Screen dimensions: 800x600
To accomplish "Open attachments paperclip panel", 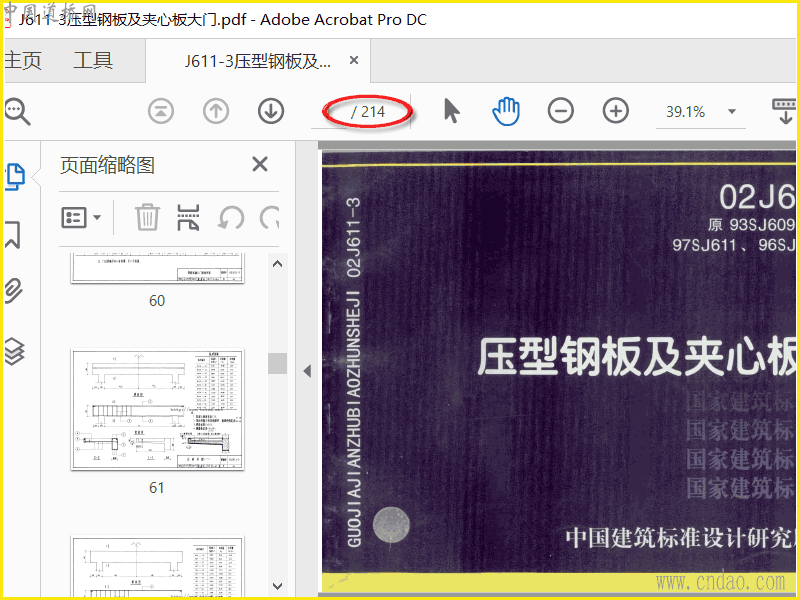I will coord(14,291).
